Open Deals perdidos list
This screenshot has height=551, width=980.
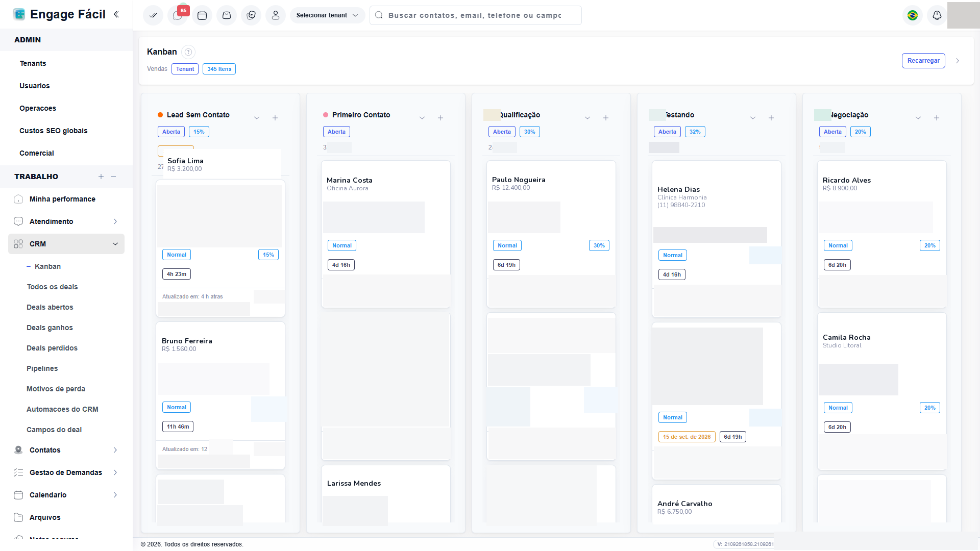click(x=52, y=348)
